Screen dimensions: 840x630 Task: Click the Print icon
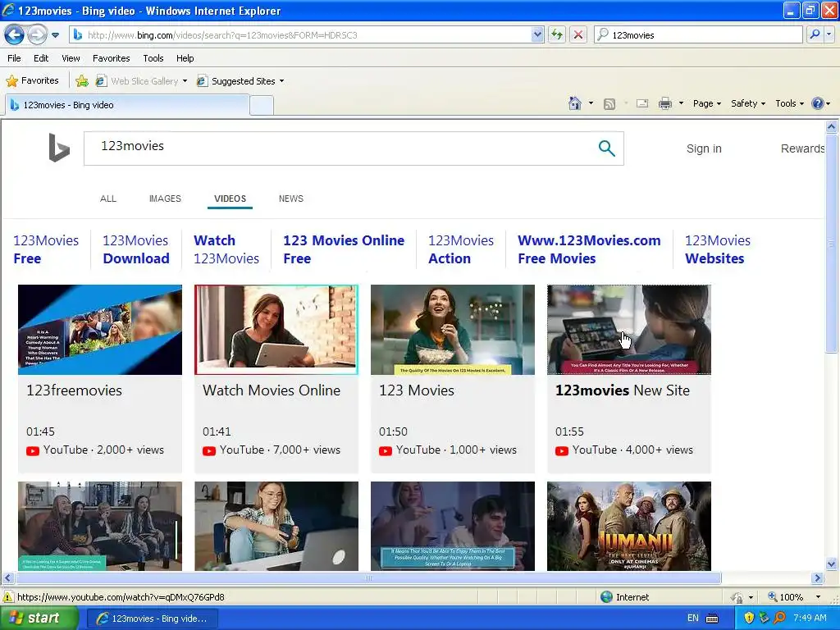pos(664,103)
